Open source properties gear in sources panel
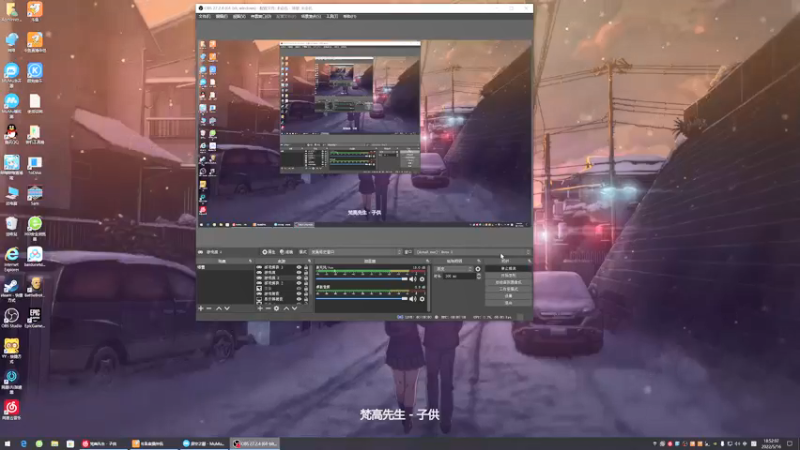Viewport: 800px width, 450px height. pyautogui.click(x=277, y=309)
